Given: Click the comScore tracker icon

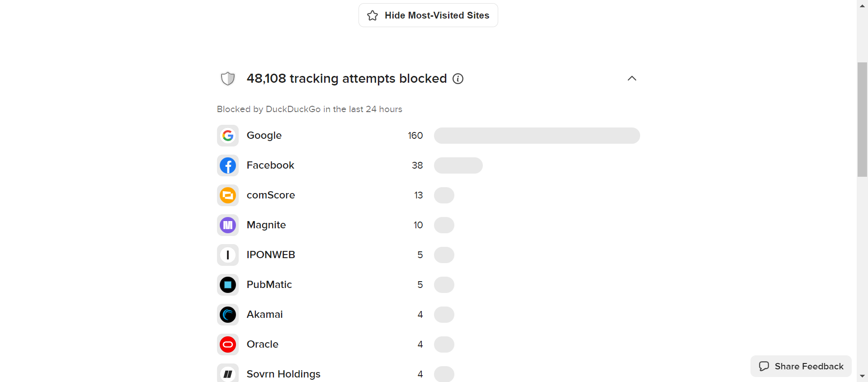Looking at the screenshot, I should pyautogui.click(x=228, y=195).
